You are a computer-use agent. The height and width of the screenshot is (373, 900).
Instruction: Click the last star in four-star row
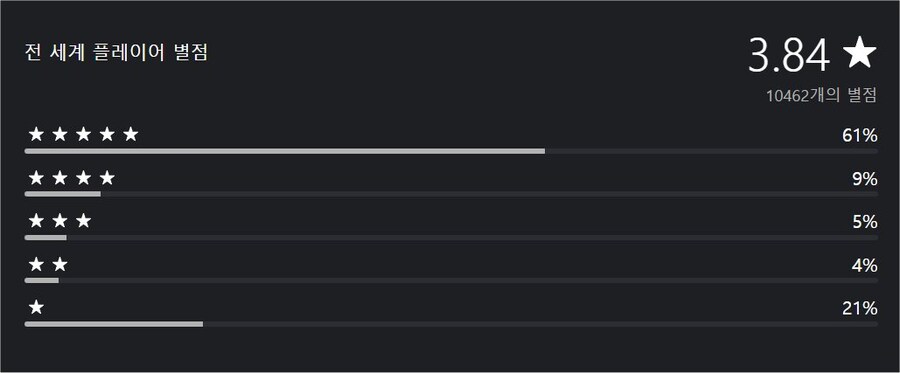tap(107, 178)
